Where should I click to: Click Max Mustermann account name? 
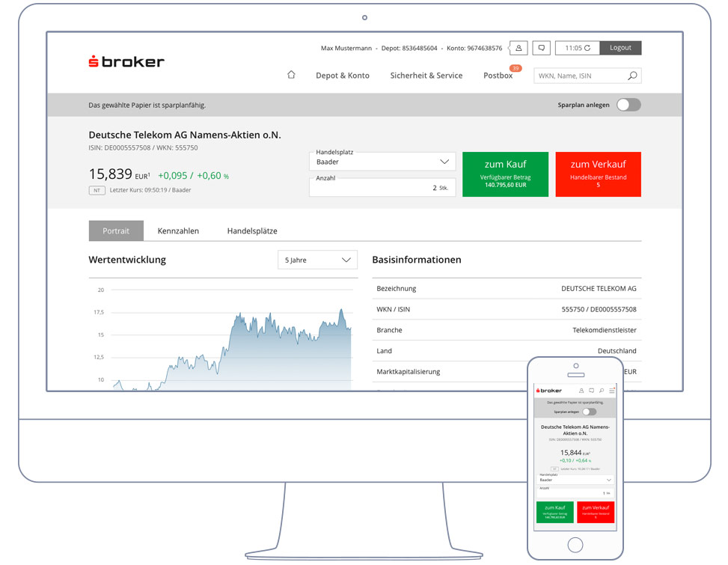point(346,49)
